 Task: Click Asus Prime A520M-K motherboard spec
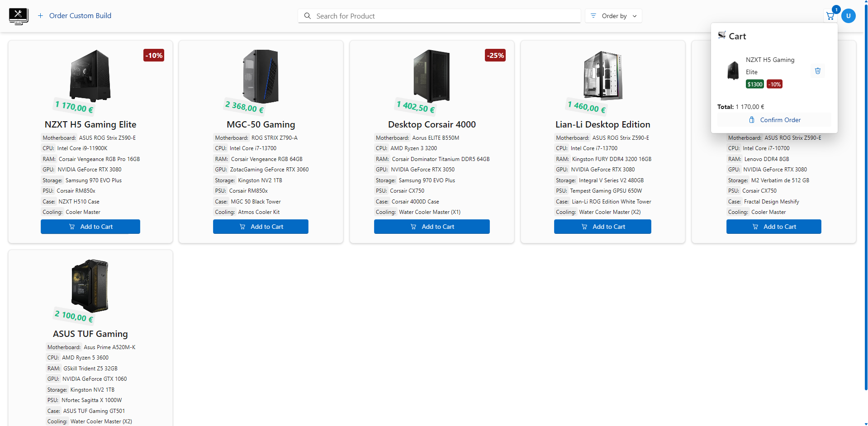coord(109,347)
